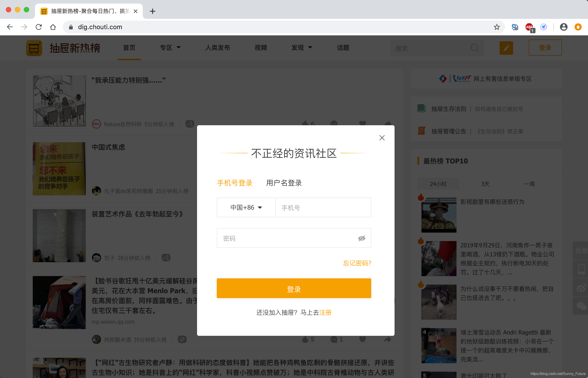Click the 手机号 phone number field
Image resolution: width=588 pixels, height=378 pixels.
[323, 208]
